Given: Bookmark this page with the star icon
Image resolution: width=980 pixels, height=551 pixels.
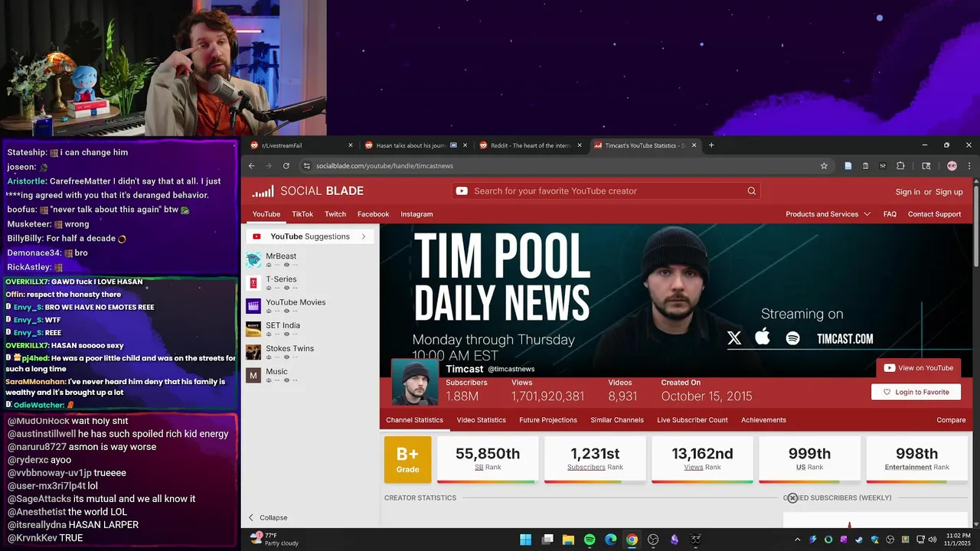Looking at the screenshot, I should (x=824, y=165).
